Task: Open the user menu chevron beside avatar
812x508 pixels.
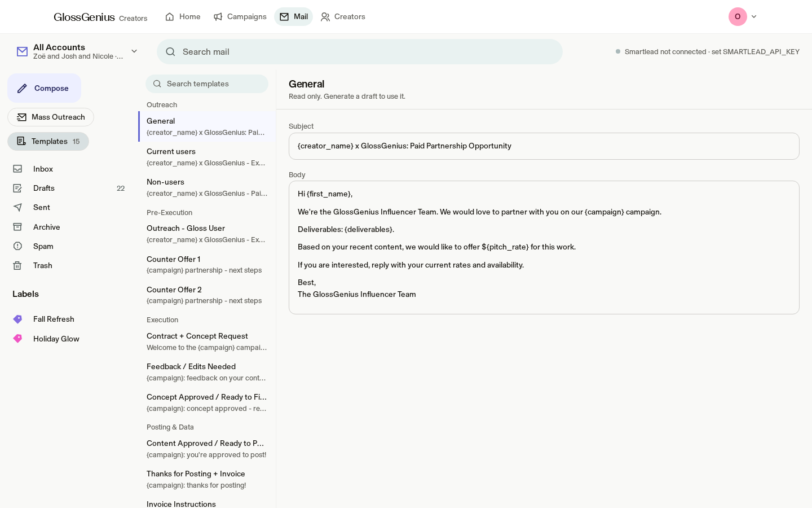Action: point(754,16)
